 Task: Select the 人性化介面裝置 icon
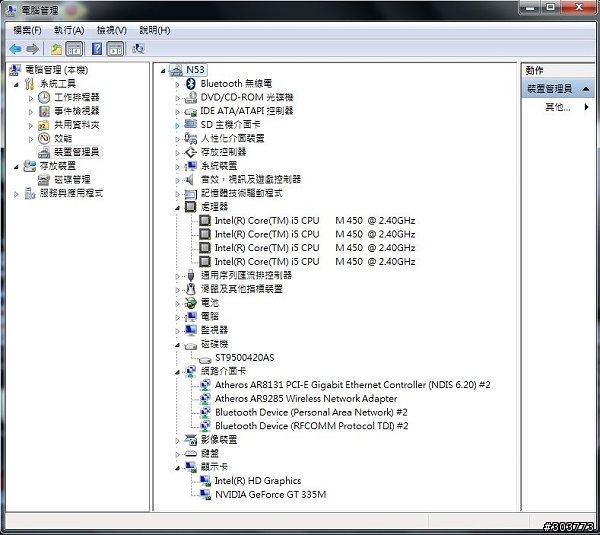[x=191, y=138]
